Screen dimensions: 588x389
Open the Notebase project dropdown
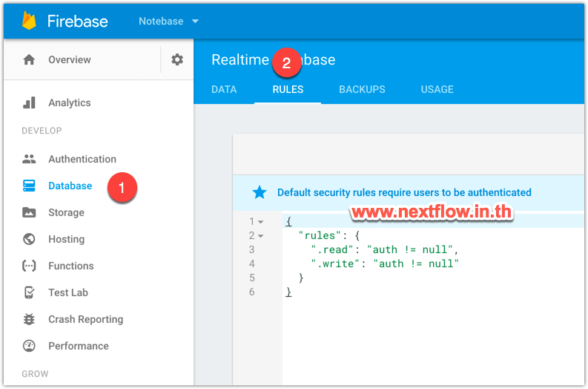click(x=168, y=21)
